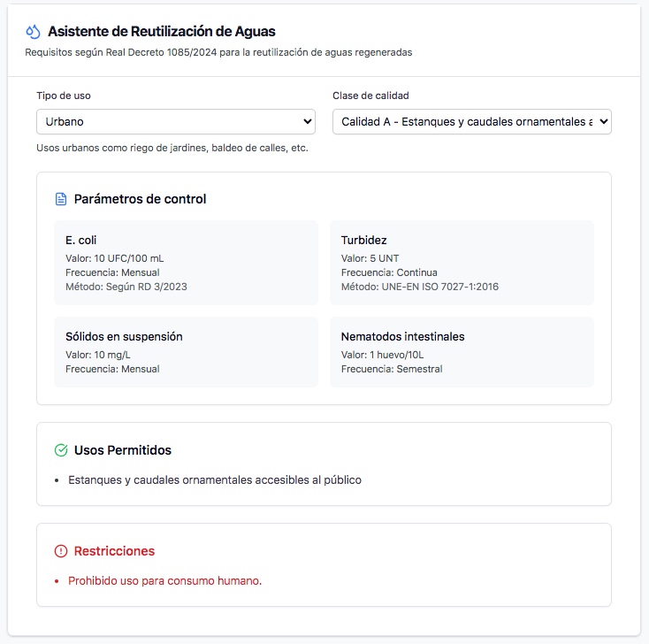The image size is (649, 644).
Task: Click the Tipo de uso label
Action: click(64, 96)
